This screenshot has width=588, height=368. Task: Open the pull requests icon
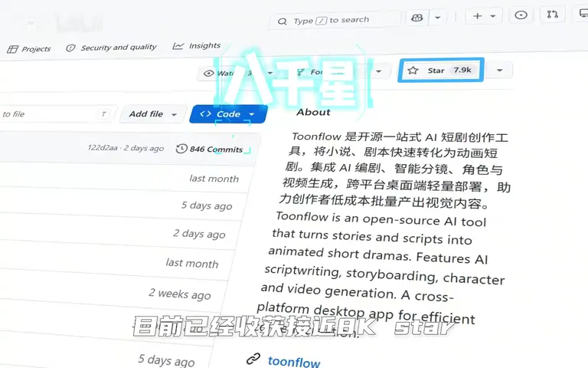tap(552, 15)
